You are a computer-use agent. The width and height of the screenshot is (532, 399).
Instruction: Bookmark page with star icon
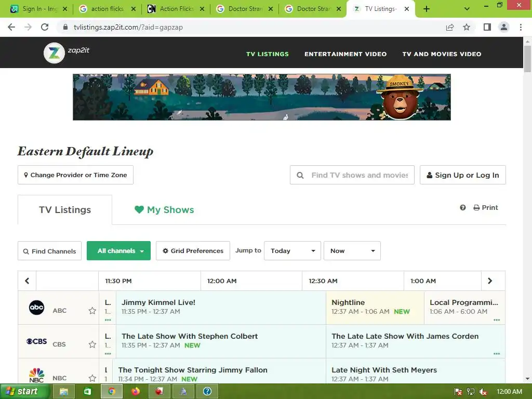467,27
